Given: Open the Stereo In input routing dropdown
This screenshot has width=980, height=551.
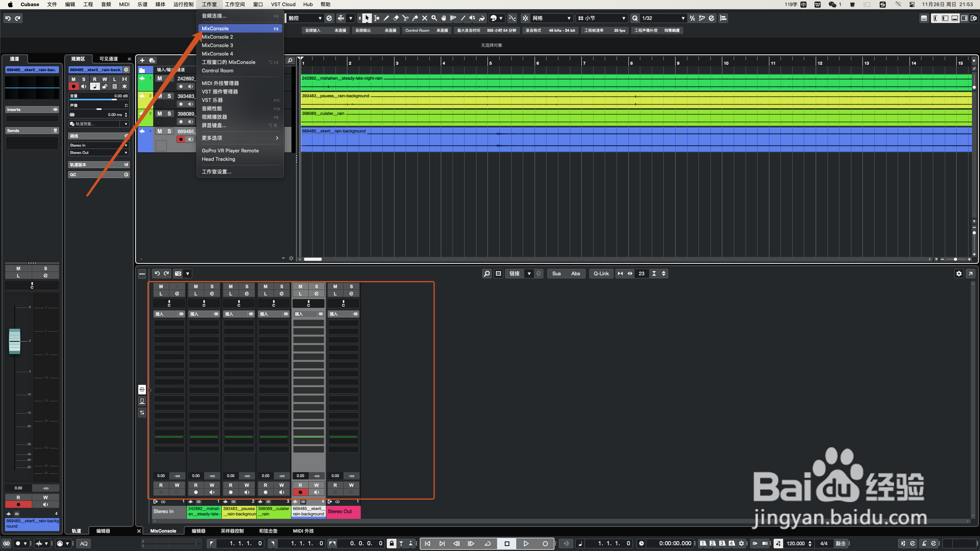Looking at the screenshot, I should tap(98, 145).
